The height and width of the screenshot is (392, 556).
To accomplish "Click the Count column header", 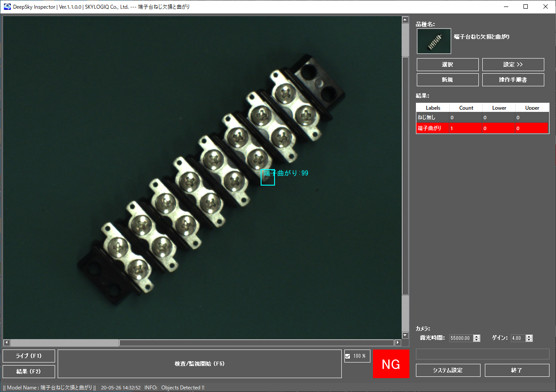I will pos(466,108).
